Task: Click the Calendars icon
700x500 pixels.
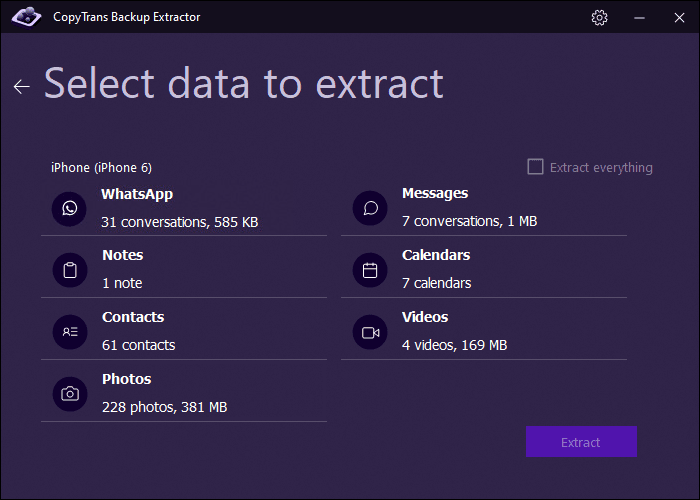Action: pyautogui.click(x=370, y=270)
